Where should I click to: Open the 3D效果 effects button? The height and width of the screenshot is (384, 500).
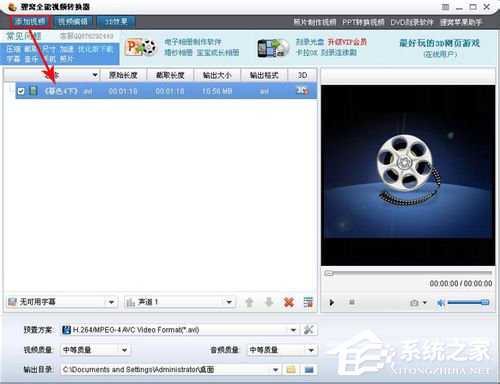pos(116,22)
